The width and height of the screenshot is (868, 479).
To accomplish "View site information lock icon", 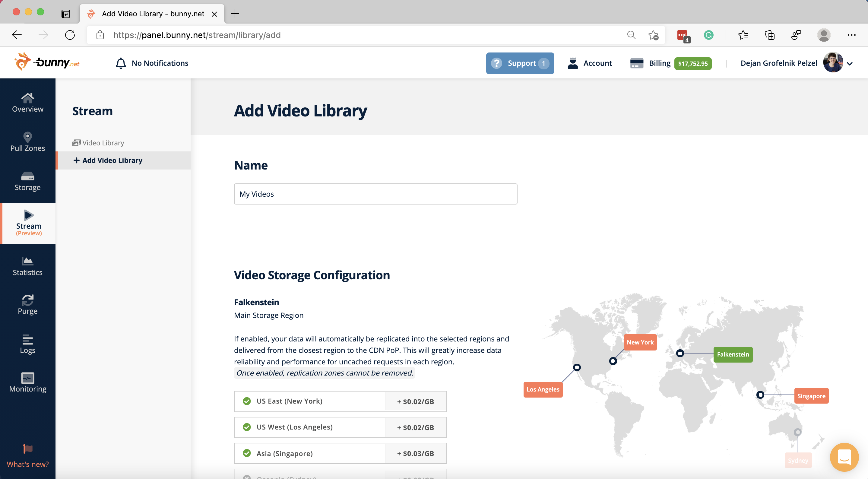I will [100, 35].
